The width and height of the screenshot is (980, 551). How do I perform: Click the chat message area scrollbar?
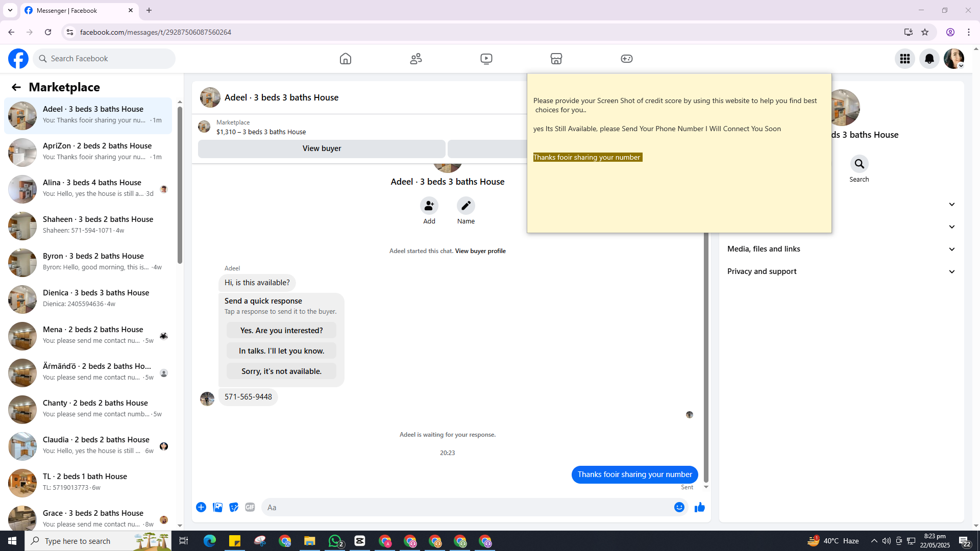tap(706, 357)
